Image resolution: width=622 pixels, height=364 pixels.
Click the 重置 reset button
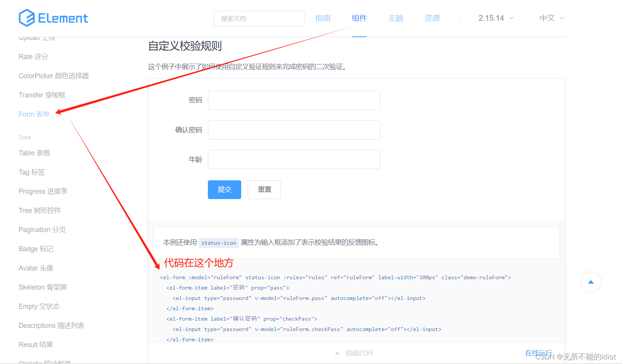(x=264, y=189)
